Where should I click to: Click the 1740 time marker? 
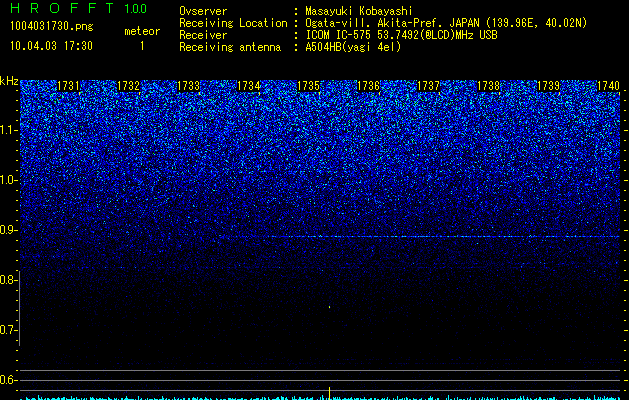pos(609,86)
